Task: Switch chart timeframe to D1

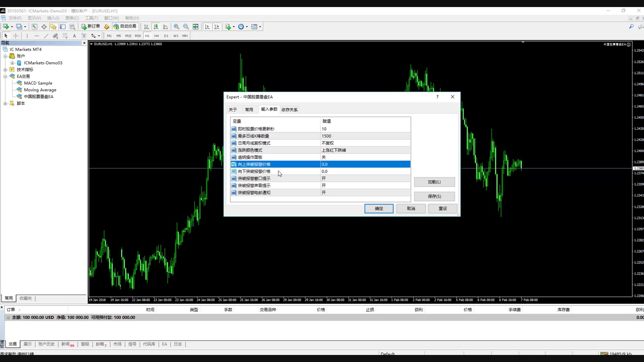Action: coord(166,36)
